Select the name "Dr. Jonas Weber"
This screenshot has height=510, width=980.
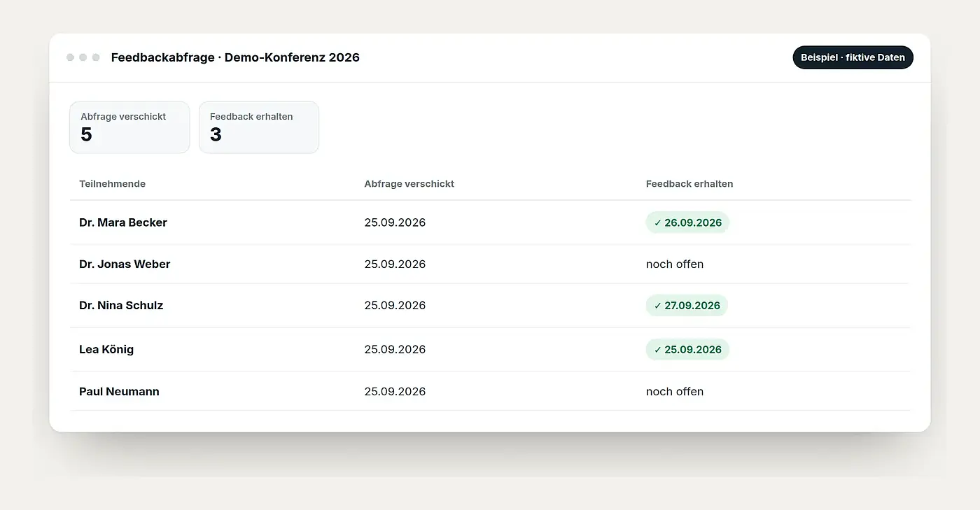point(125,264)
